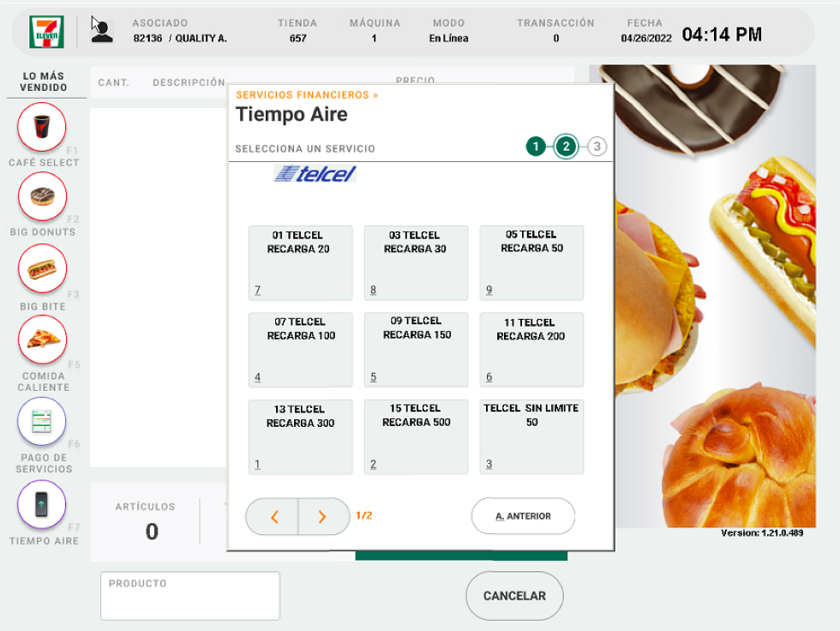Go to step 1 of the wizard
Viewport: 840px width, 631px height.
pos(536,147)
